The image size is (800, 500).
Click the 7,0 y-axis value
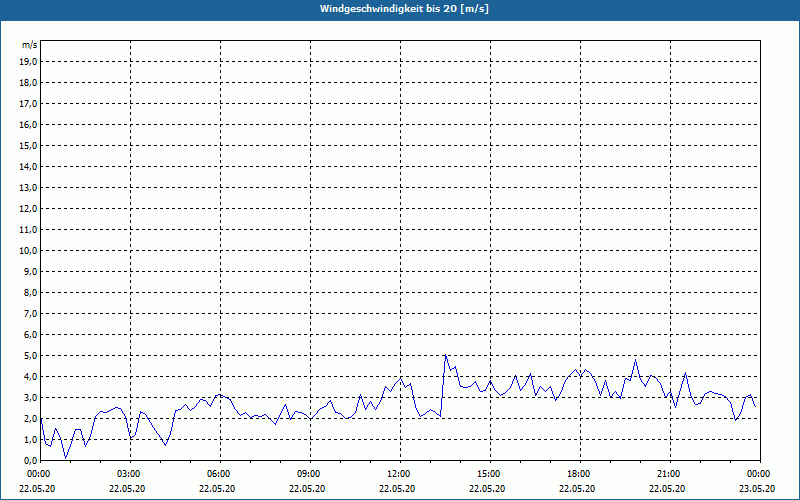click(x=31, y=313)
